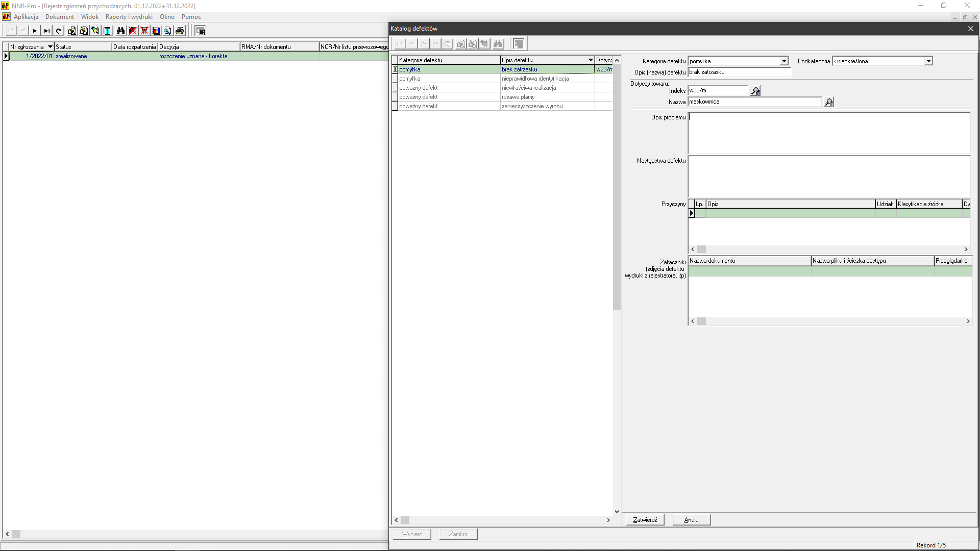Click into the Opis problemu text area
Screen dimensions: 980x551
[x=828, y=133]
